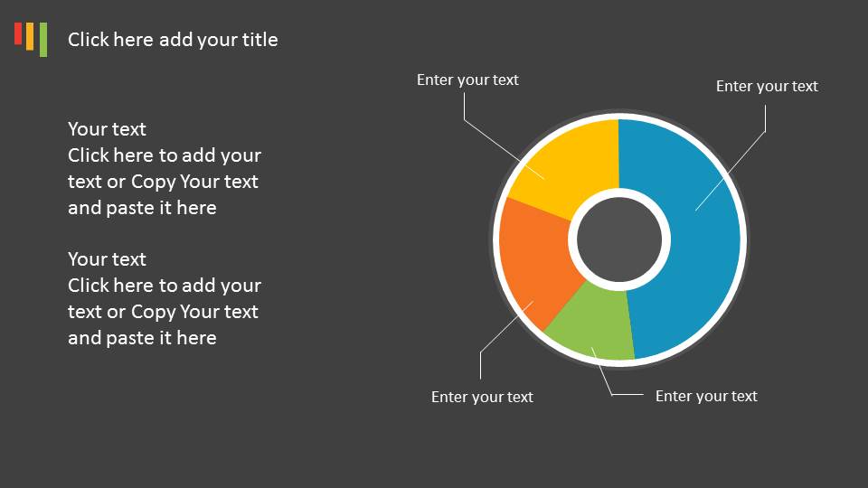868x488 pixels.
Task: Edit the label linked to the green segment
Action: tap(706, 396)
